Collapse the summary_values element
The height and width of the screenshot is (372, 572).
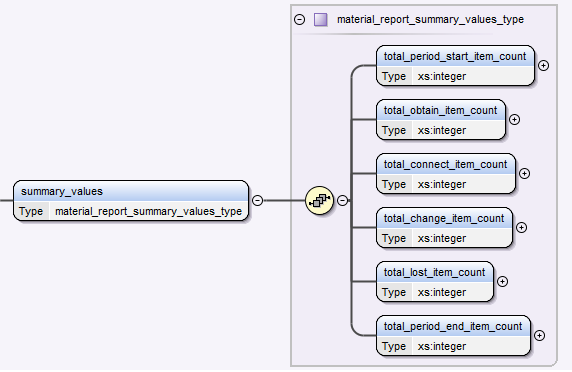(257, 200)
